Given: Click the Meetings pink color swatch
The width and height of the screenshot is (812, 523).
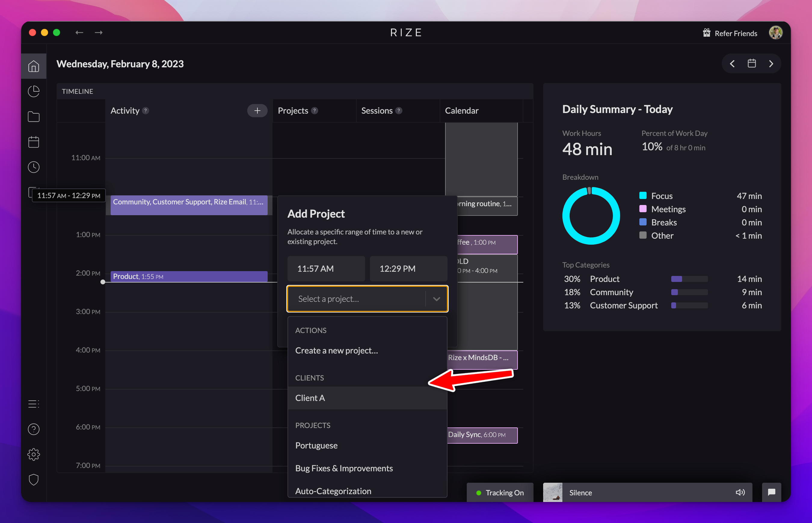Looking at the screenshot, I should (643, 209).
